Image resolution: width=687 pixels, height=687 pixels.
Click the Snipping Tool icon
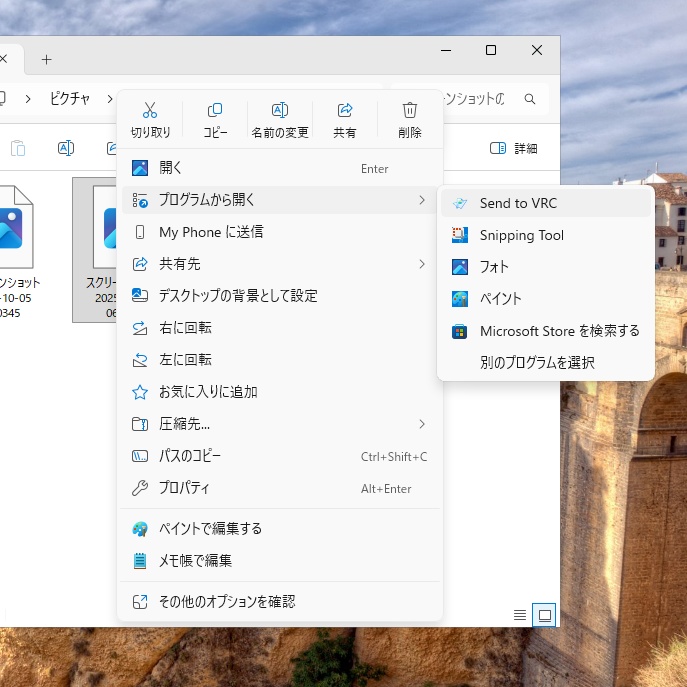pos(460,235)
